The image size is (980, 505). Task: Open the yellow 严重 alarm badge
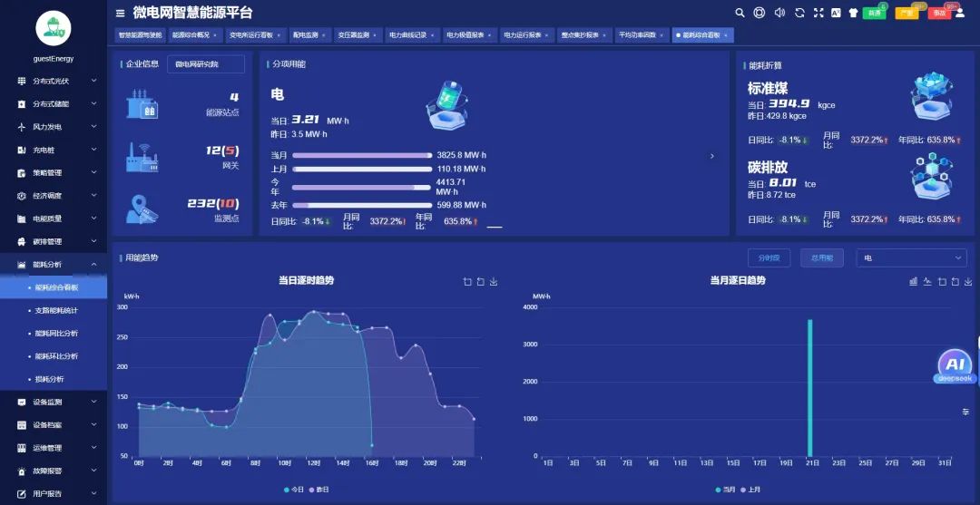pos(906,13)
